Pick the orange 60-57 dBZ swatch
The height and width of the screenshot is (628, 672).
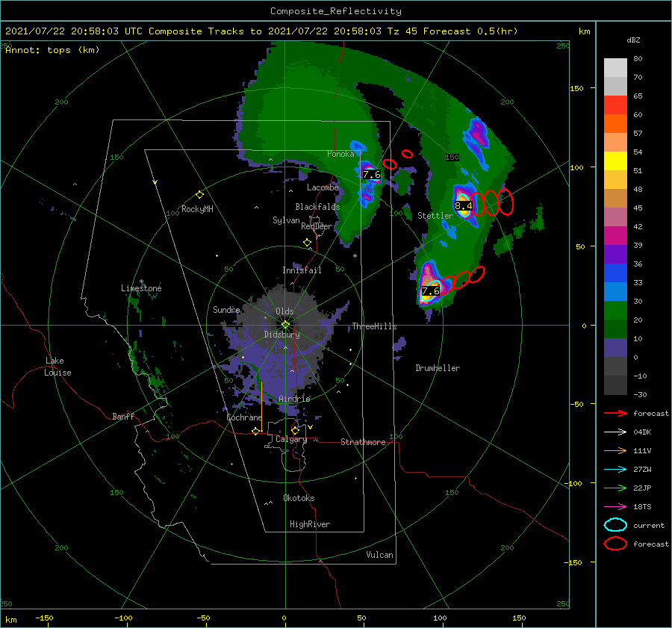pos(615,124)
